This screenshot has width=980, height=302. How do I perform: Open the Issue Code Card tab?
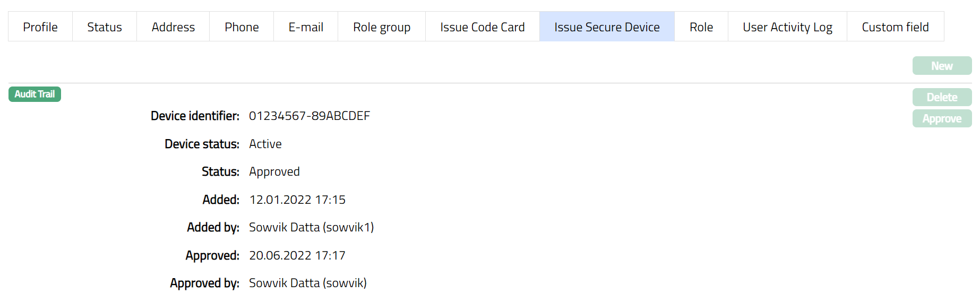[x=482, y=27]
